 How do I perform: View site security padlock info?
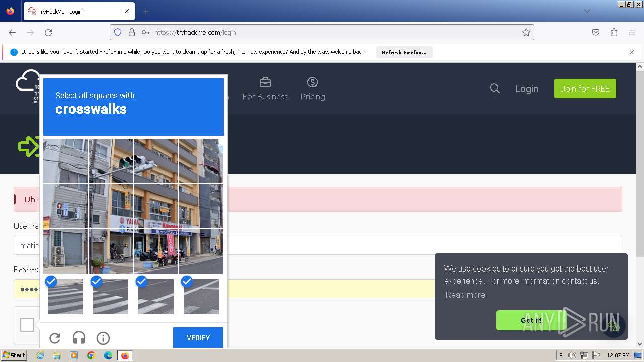coord(132,32)
